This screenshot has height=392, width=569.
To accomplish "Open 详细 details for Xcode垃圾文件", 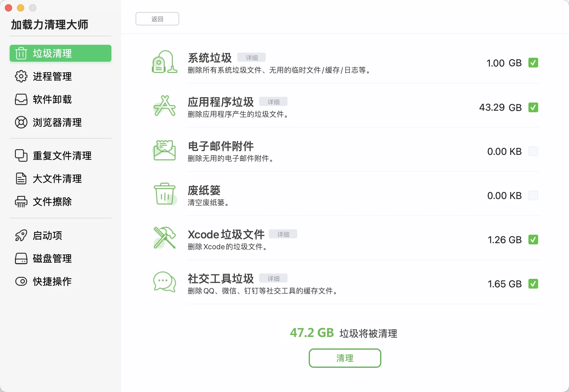I will [283, 234].
